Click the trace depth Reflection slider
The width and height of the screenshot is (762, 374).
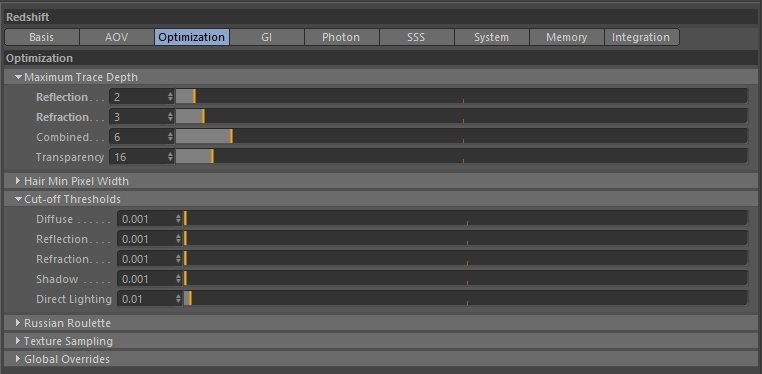[461, 97]
